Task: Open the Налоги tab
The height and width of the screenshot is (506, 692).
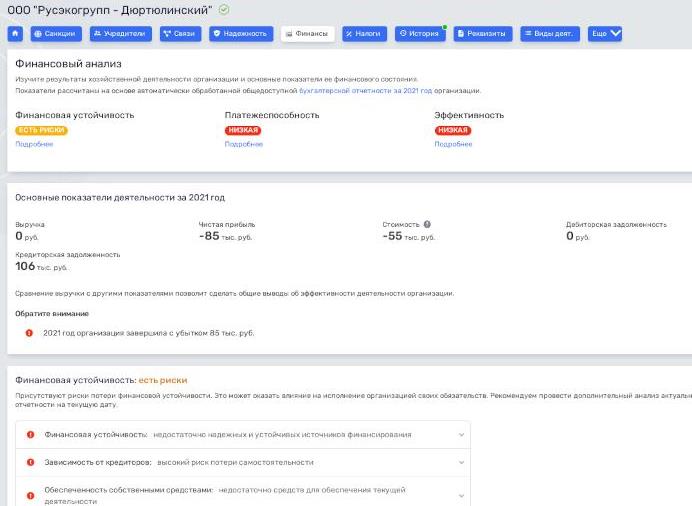Action: point(364,34)
